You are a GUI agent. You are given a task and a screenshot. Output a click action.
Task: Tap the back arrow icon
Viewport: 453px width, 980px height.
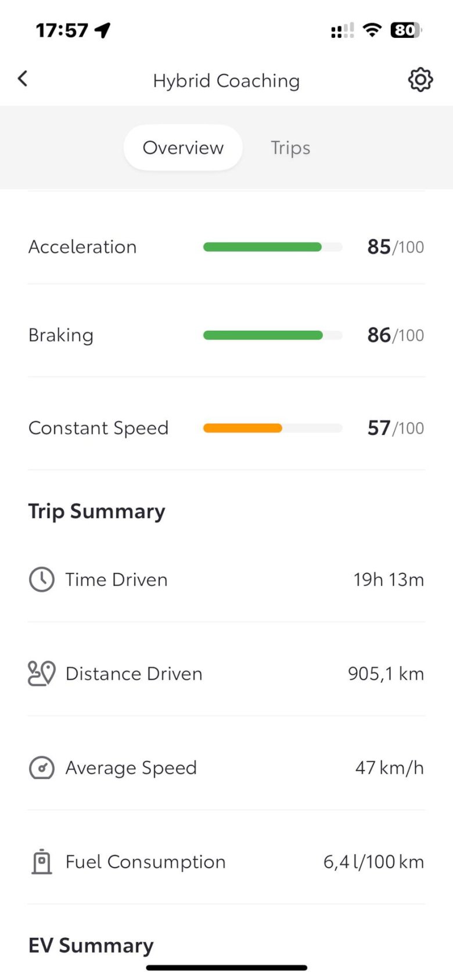[23, 78]
